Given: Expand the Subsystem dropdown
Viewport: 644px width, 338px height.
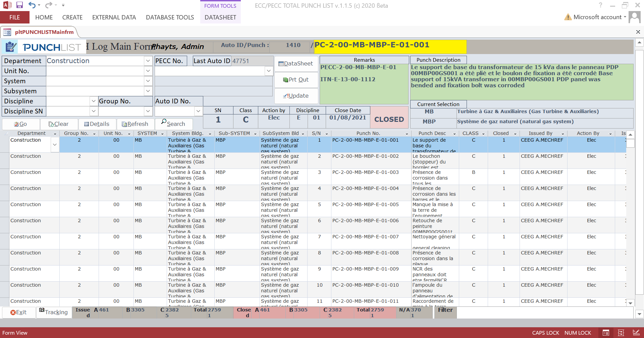Looking at the screenshot, I should (148, 91).
